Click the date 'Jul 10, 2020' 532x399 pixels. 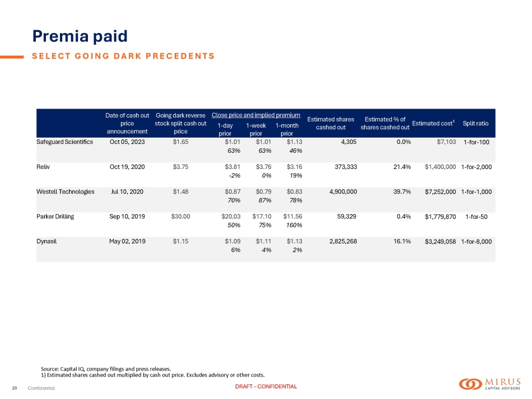pos(127,191)
